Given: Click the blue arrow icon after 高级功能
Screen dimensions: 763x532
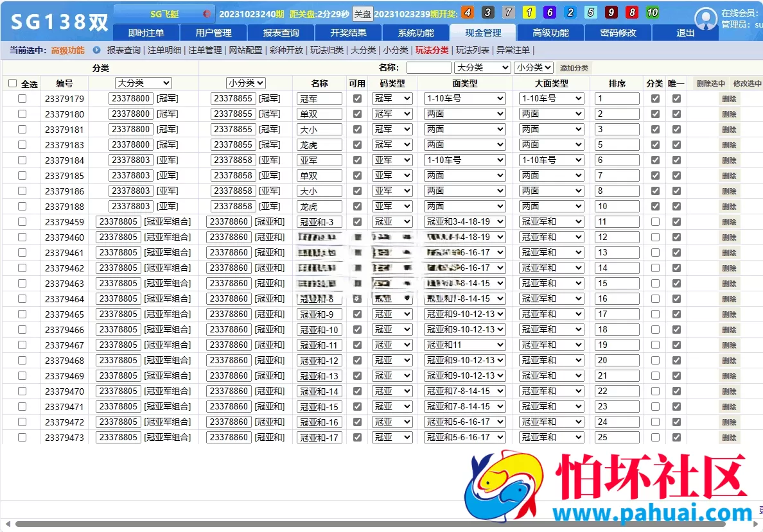Looking at the screenshot, I should (x=96, y=50).
